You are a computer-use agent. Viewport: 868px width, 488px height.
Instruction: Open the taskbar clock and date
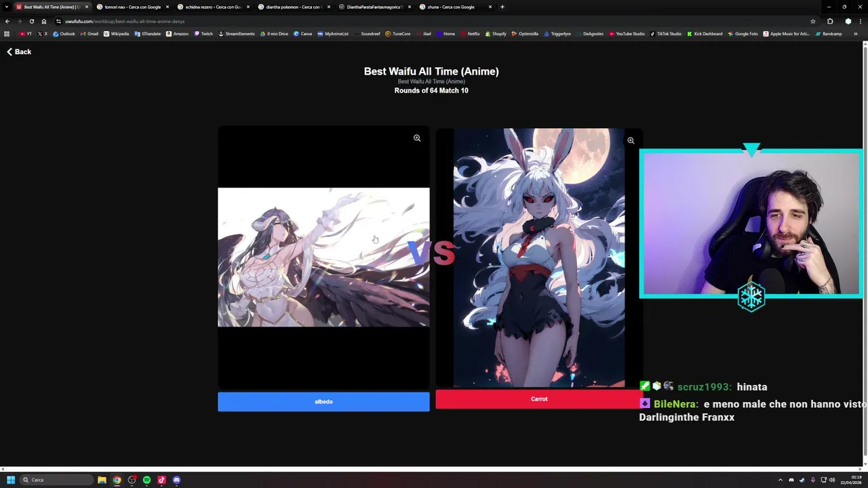(851, 480)
